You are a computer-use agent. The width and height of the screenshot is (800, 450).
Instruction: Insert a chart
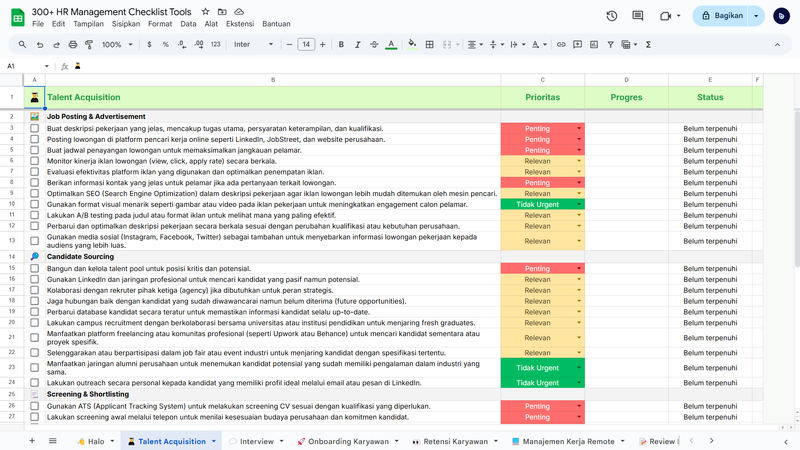click(x=594, y=45)
